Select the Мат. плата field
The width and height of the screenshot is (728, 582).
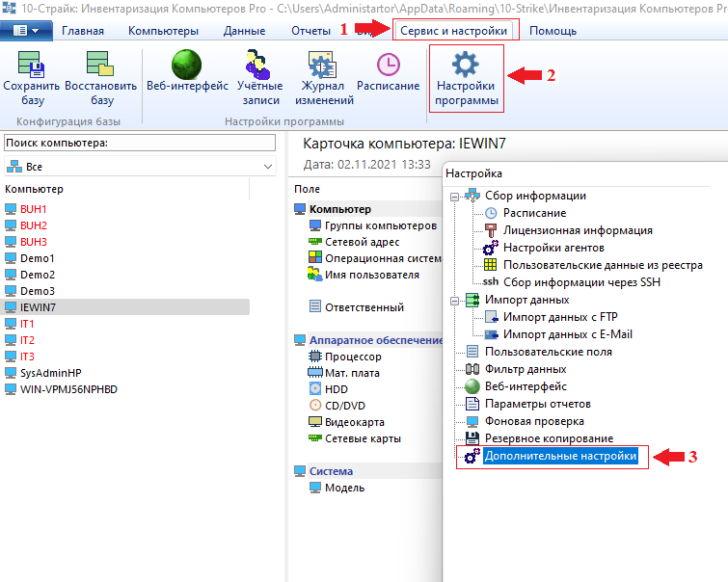click(352, 373)
